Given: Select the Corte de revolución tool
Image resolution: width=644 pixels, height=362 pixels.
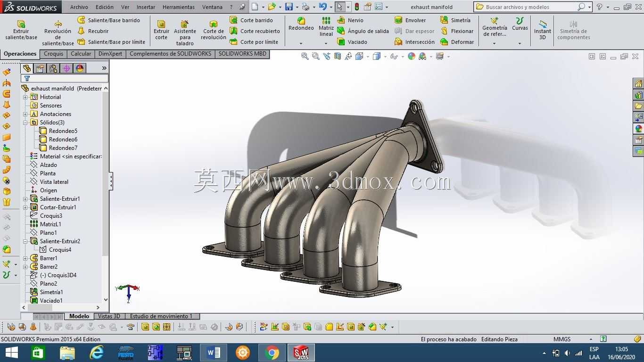Looking at the screenshot, I should (x=214, y=30).
